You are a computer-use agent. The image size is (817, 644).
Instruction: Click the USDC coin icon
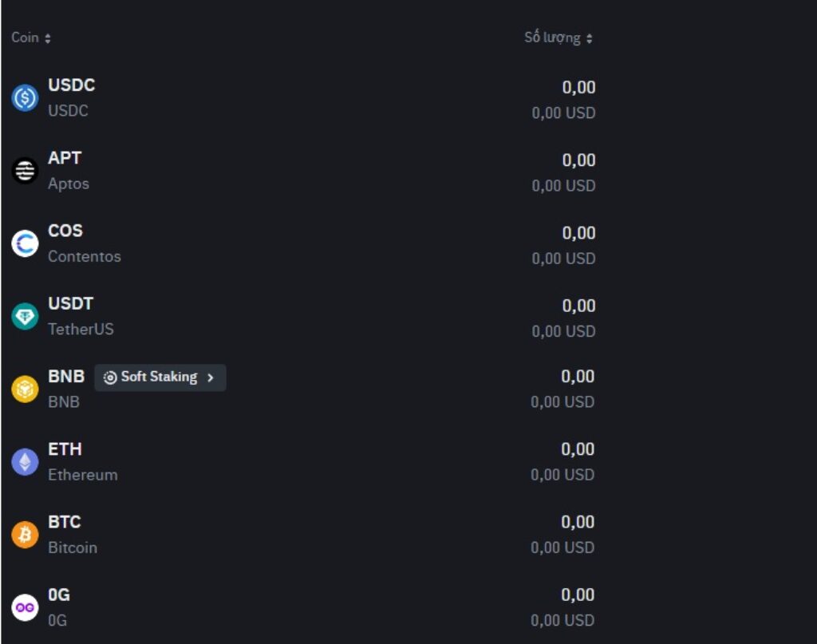pos(25,98)
